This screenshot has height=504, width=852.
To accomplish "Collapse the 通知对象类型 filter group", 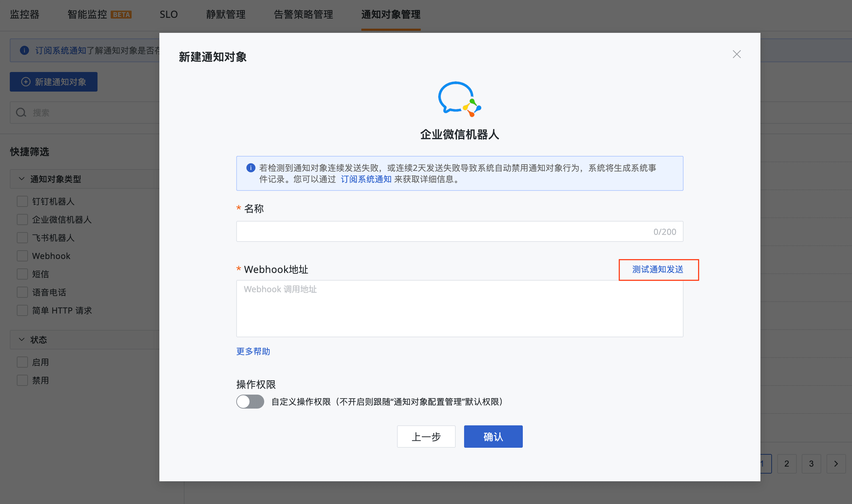I will 22,179.
